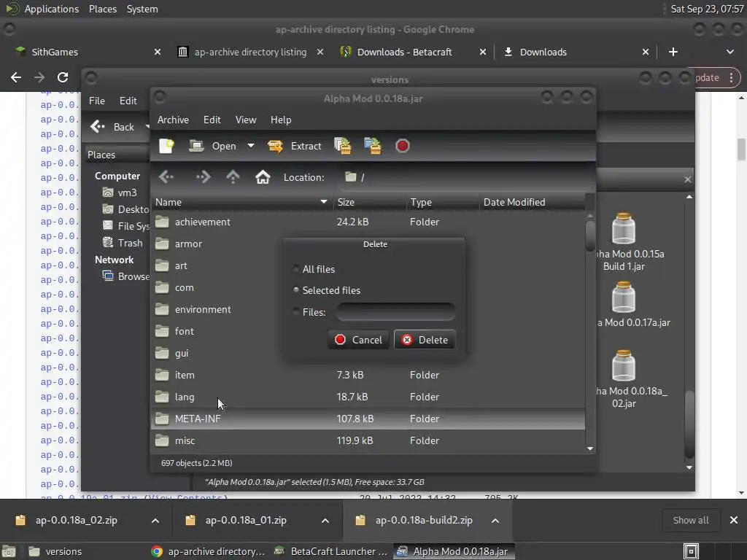The width and height of the screenshot is (747, 560).
Task: Expand options for ap-0.0.18a-build2.zip download
Action: pyautogui.click(x=495, y=521)
